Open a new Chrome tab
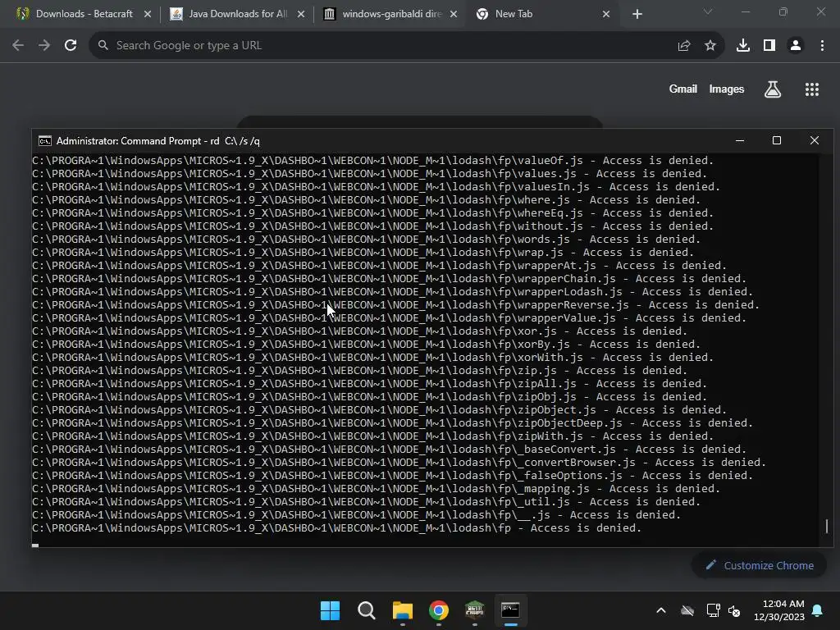The image size is (840, 630). (637, 15)
